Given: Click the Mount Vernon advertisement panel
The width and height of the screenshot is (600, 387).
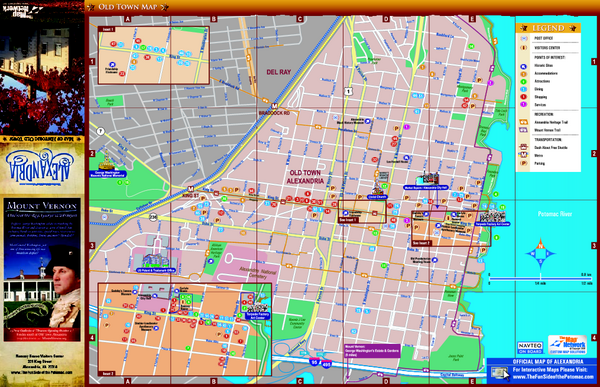Looking at the screenshot, I should tap(42, 269).
